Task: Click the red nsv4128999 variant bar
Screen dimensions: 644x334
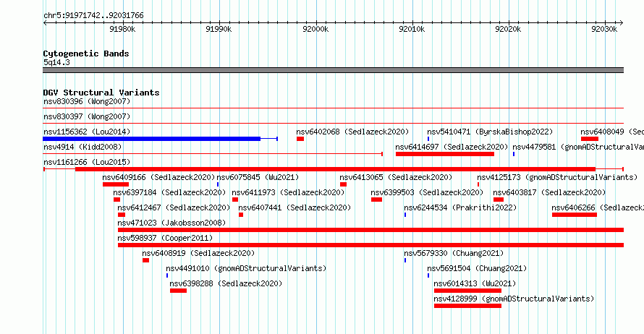Action: click(x=467, y=306)
